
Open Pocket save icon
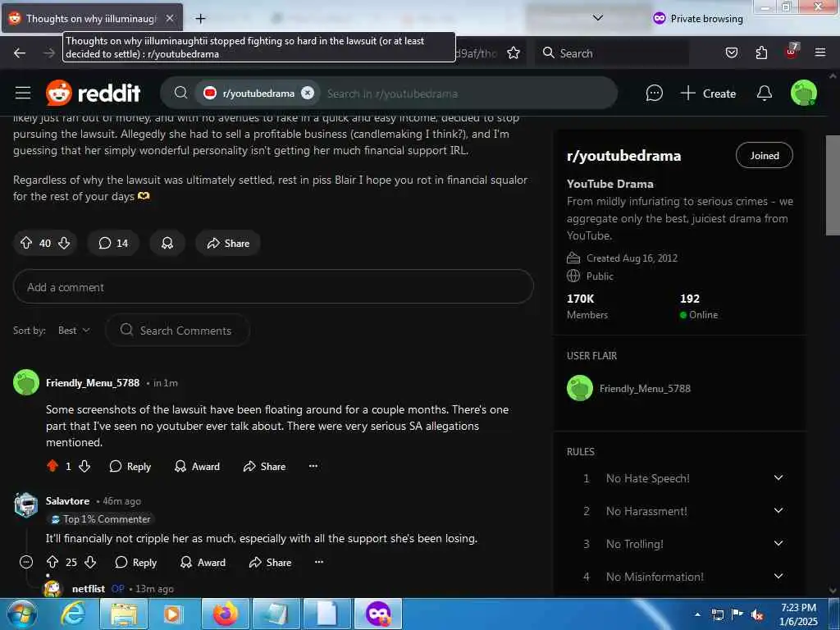point(732,53)
